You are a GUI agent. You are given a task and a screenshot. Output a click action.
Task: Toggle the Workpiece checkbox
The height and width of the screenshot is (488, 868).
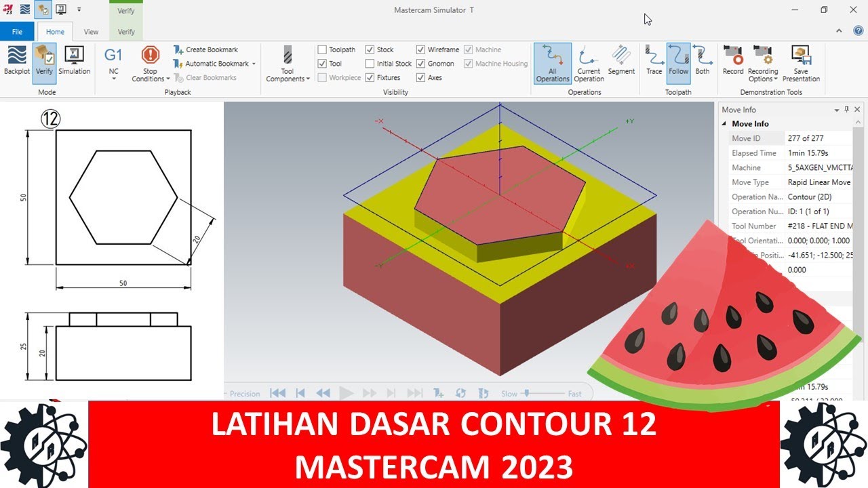[322, 78]
